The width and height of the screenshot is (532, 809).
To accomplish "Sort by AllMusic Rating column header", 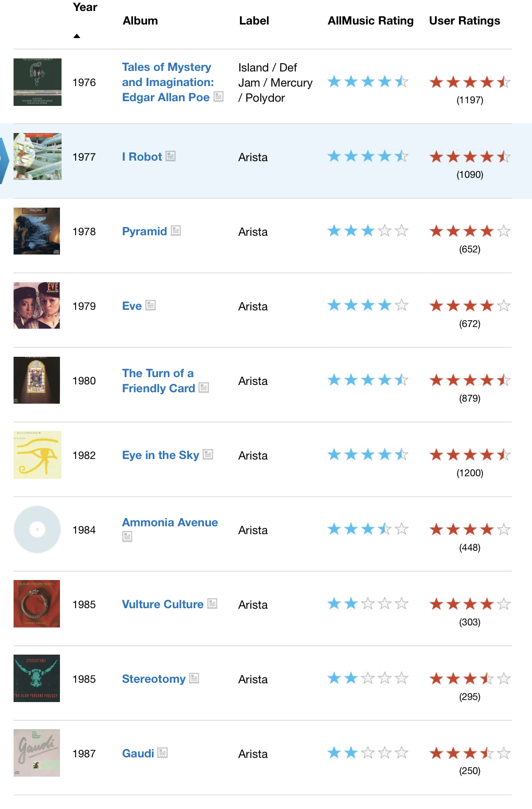I will [370, 21].
